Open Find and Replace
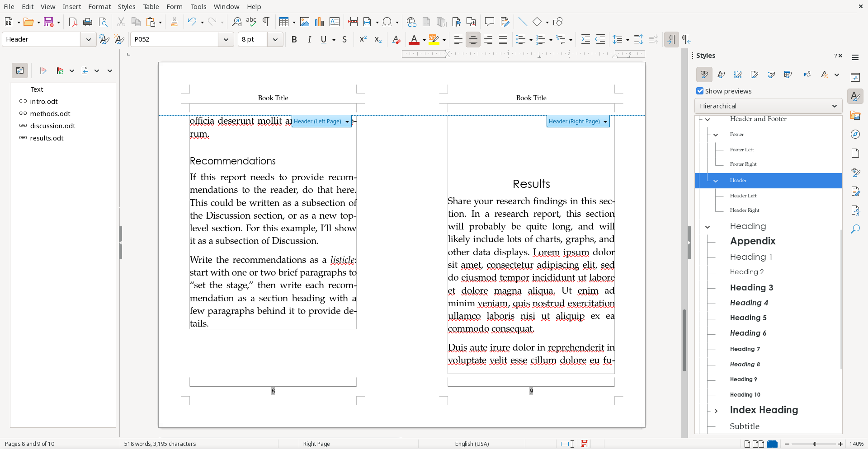The height and width of the screenshot is (449, 868). point(236,22)
